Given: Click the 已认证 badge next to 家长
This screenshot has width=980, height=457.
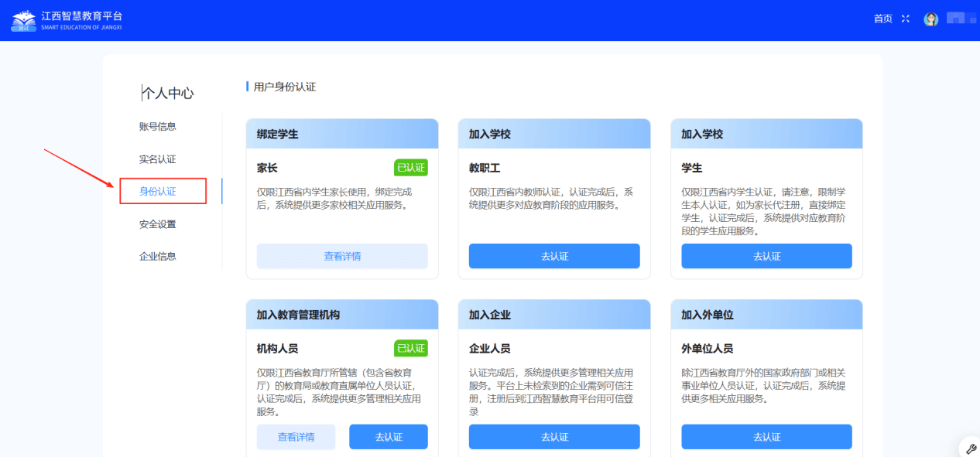Looking at the screenshot, I should [x=411, y=168].
